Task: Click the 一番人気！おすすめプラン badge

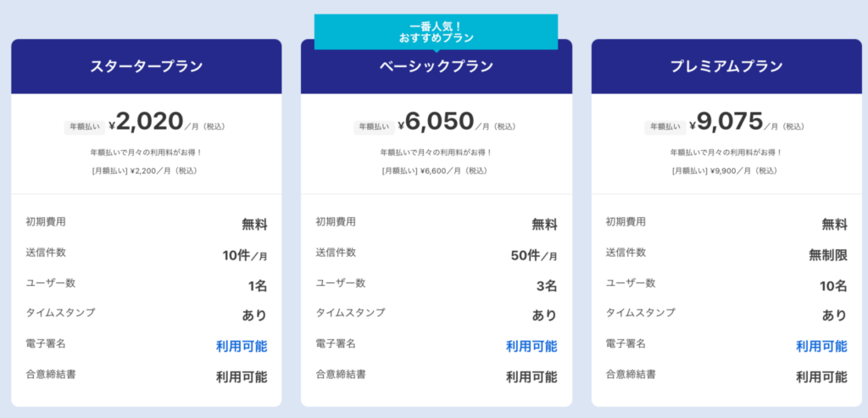Action: tap(437, 32)
